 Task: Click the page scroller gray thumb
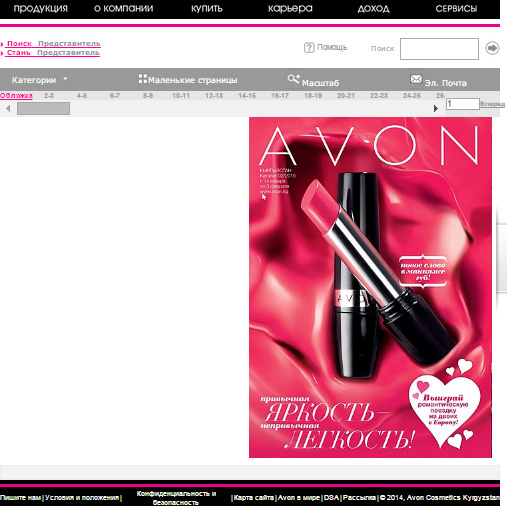43,108
